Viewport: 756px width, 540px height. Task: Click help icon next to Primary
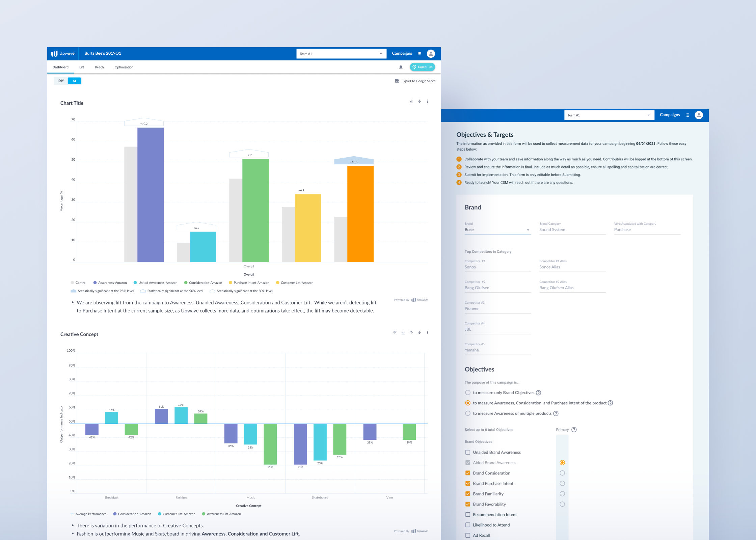tap(574, 430)
